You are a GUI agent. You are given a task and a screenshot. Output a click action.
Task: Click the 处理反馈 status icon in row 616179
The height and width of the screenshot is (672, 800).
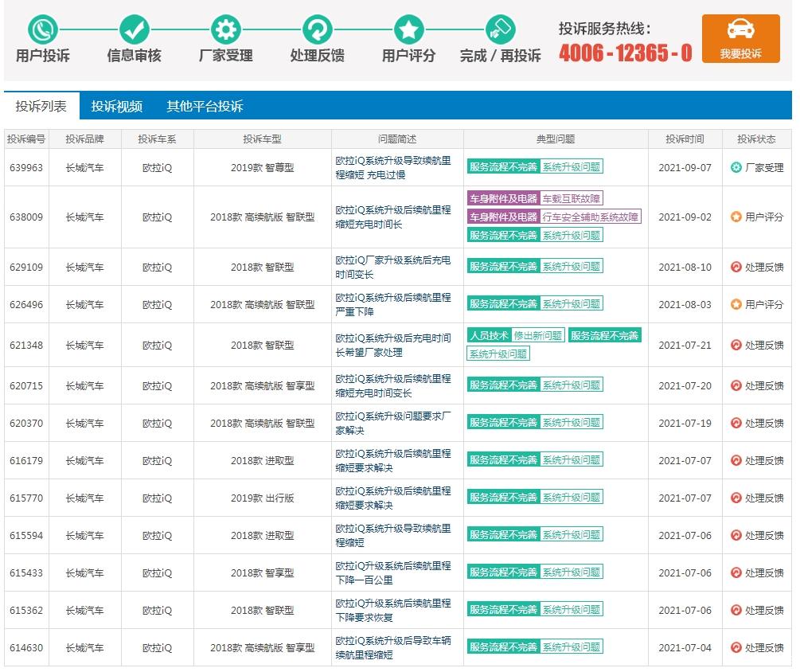point(736,460)
